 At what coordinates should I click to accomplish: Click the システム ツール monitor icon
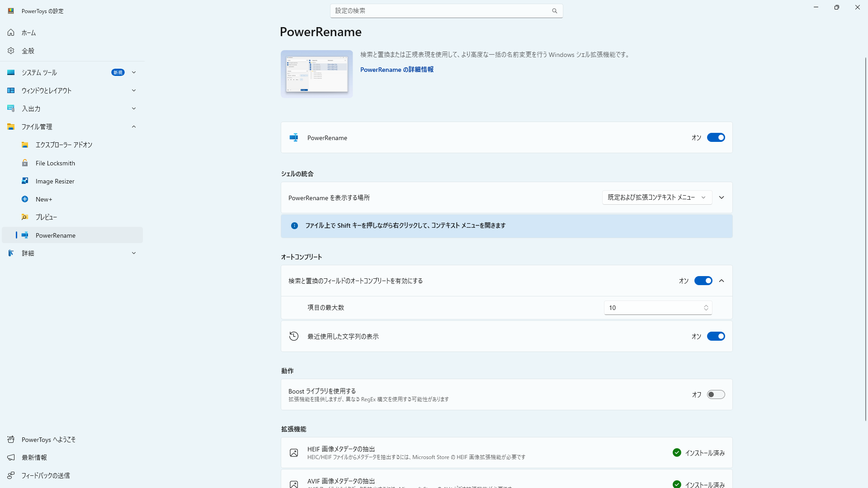pos(11,72)
